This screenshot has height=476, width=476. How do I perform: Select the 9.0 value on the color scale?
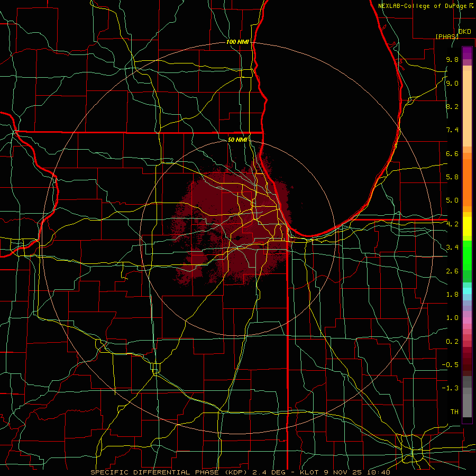[452, 83]
